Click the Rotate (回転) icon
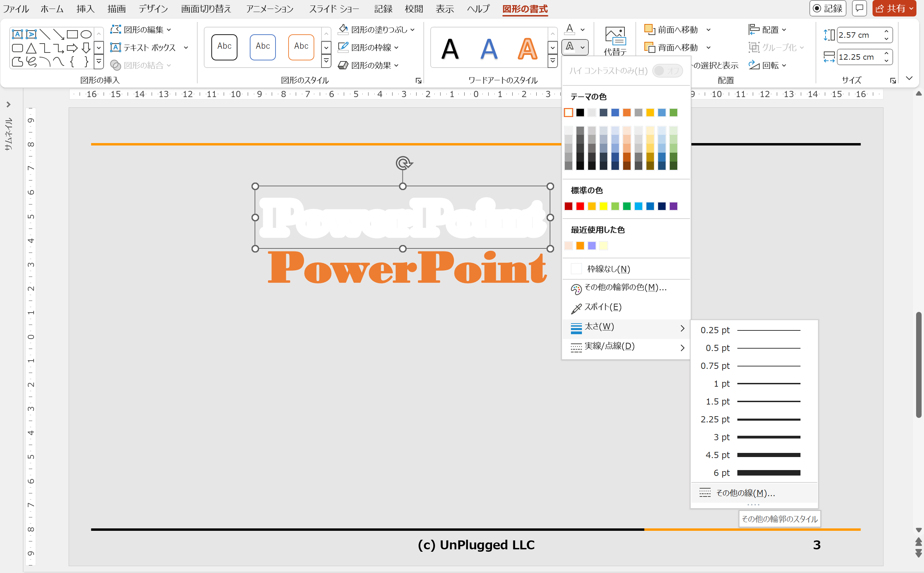The height and width of the screenshot is (573, 924). [753, 65]
